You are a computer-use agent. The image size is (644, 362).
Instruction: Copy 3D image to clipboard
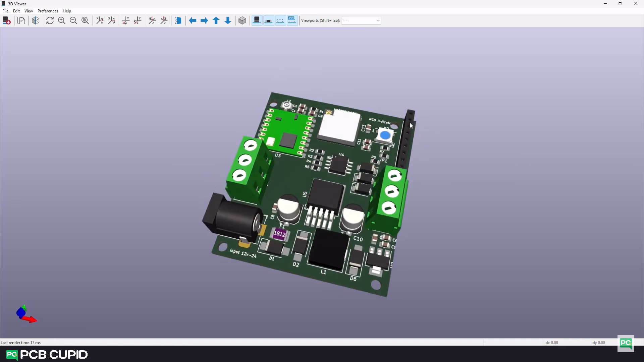coord(21,21)
